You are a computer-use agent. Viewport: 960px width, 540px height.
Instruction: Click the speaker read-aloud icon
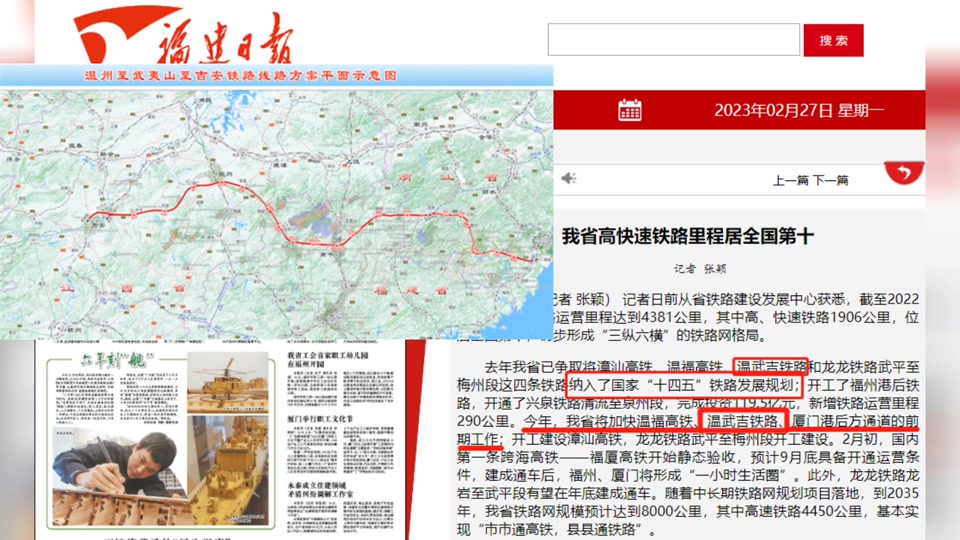pos(569,178)
